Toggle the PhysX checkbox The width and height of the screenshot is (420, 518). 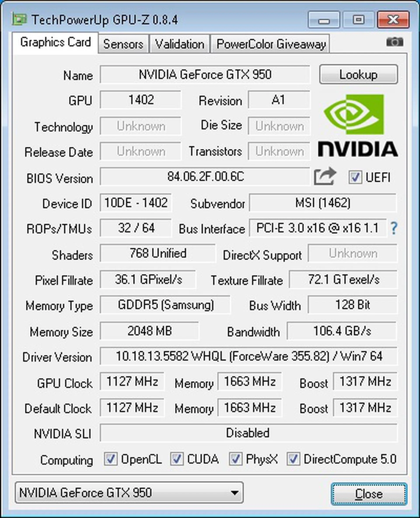(x=236, y=459)
